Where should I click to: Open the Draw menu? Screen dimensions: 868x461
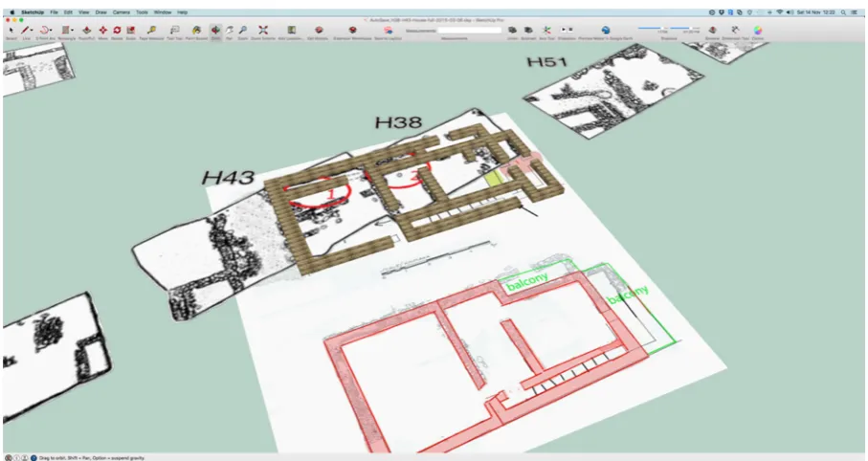100,12
